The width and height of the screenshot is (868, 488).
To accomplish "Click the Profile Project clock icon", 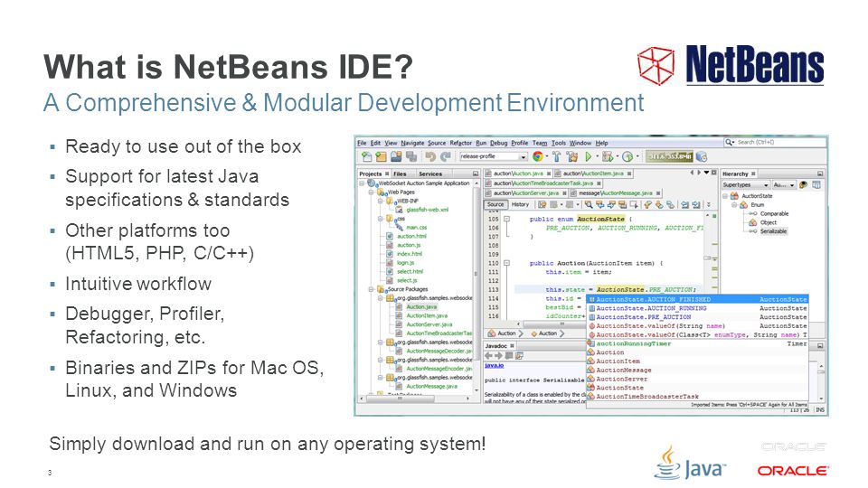I will point(627,156).
